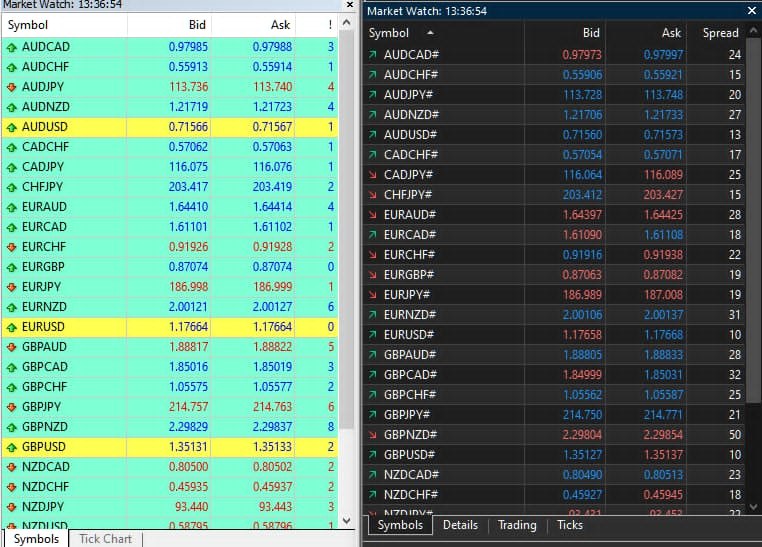Click the red down arrow icon beside AUDJPY

click(x=12, y=87)
